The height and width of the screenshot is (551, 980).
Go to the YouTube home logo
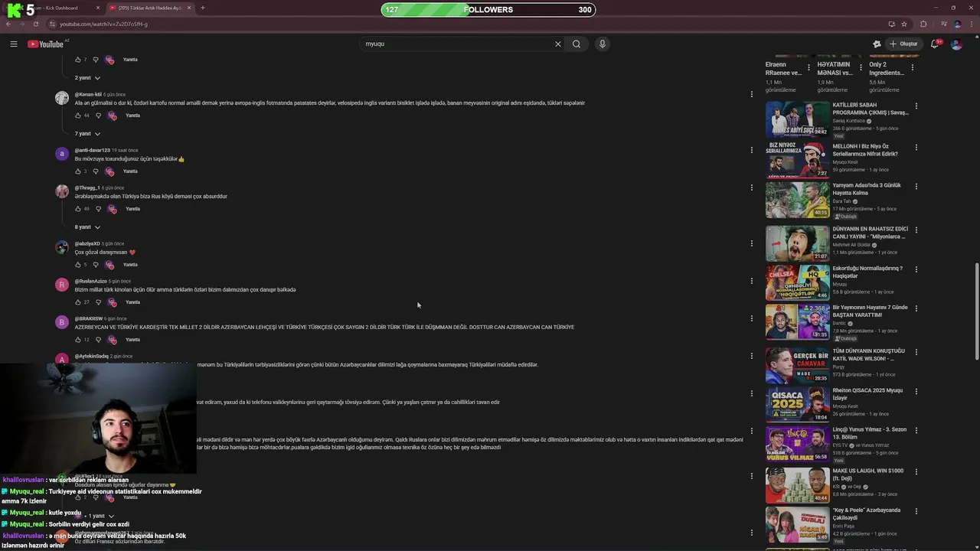click(x=46, y=44)
